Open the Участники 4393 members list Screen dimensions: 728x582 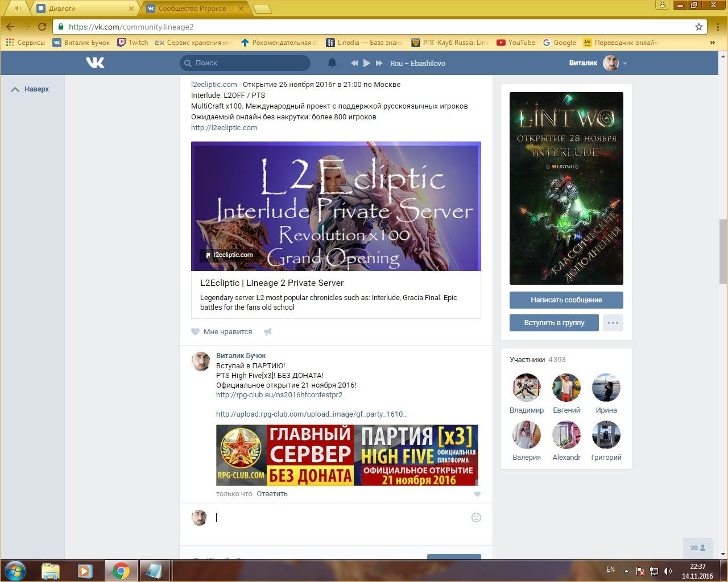[x=537, y=359]
